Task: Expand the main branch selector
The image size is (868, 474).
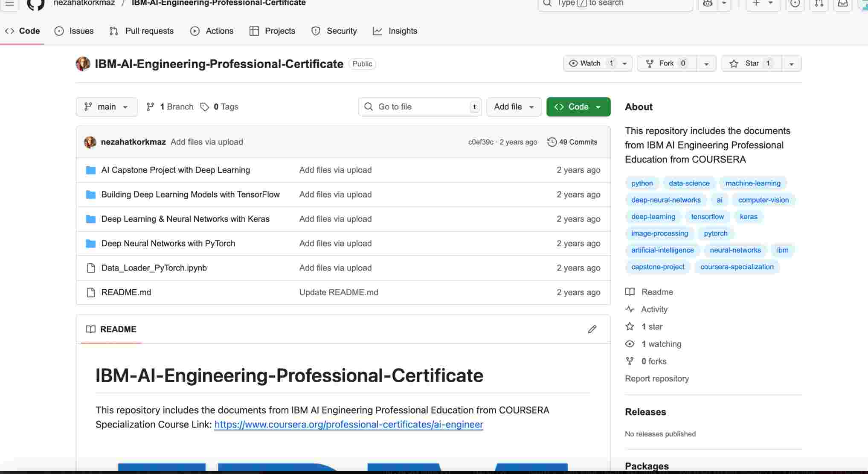Action: pos(107,107)
